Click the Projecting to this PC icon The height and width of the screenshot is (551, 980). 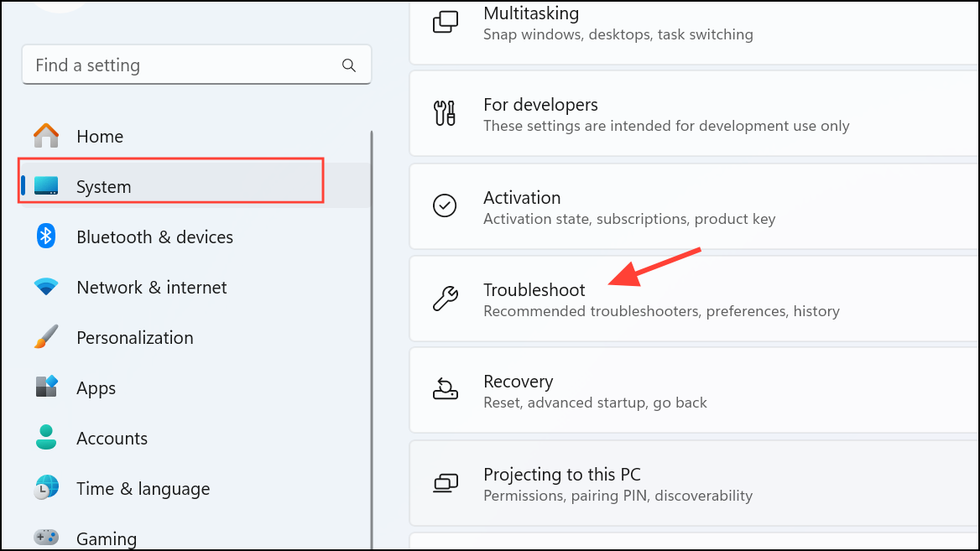point(445,483)
